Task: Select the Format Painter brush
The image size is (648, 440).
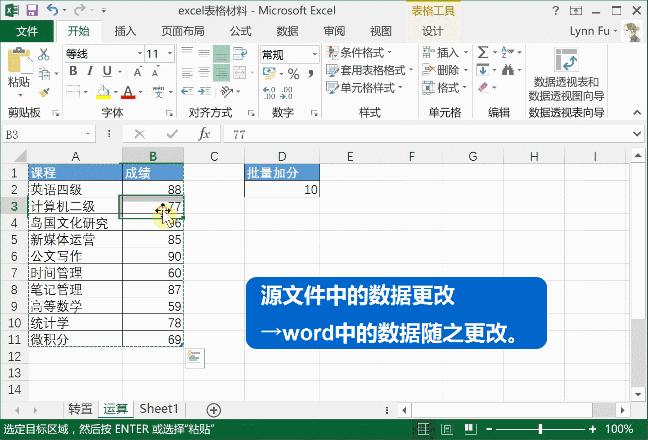Action: click(x=43, y=92)
